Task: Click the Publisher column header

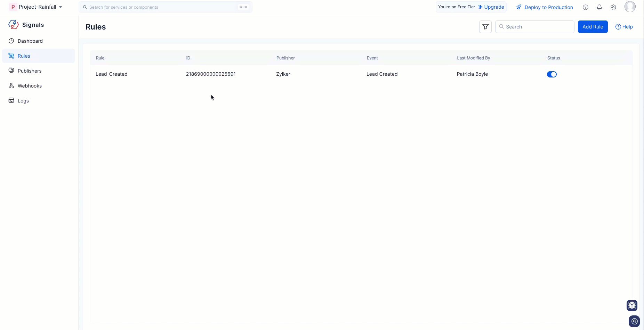Action: tap(285, 58)
